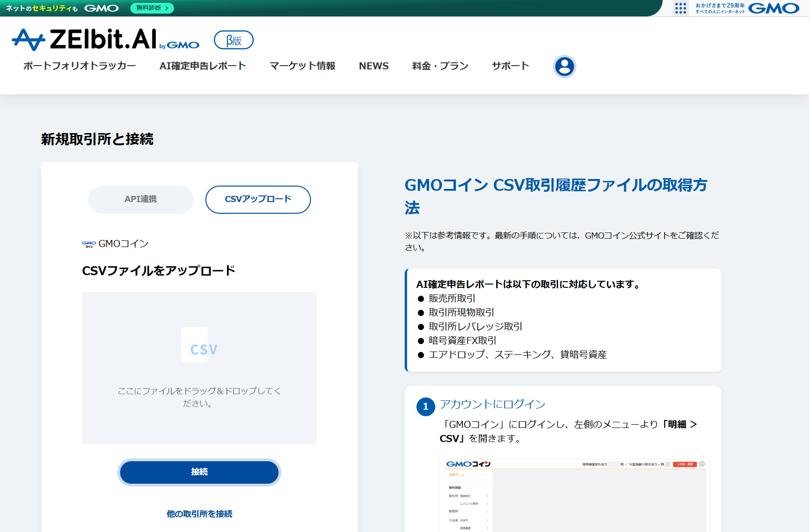Click ネットのセキュリティも banner text
Image resolution: width=809 pixels, height=532 pixels.
pyautogui.click(x=42, y=8)
